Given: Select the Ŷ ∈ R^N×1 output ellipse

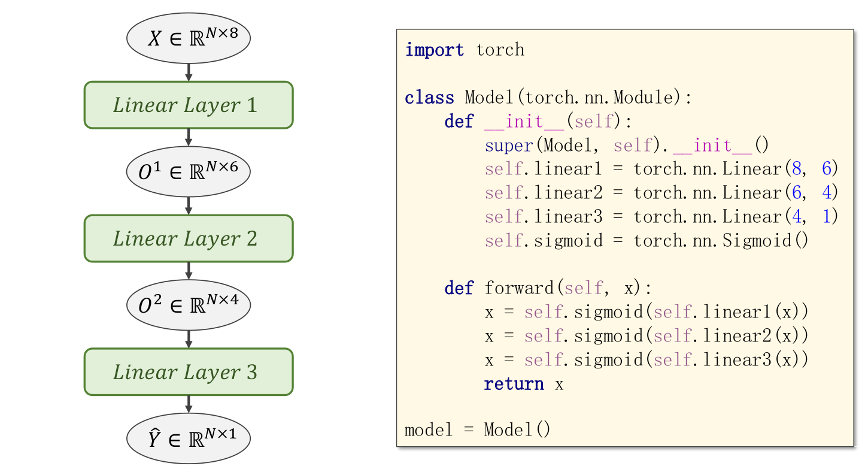Looking at the screenshot, I should [189, 439].
